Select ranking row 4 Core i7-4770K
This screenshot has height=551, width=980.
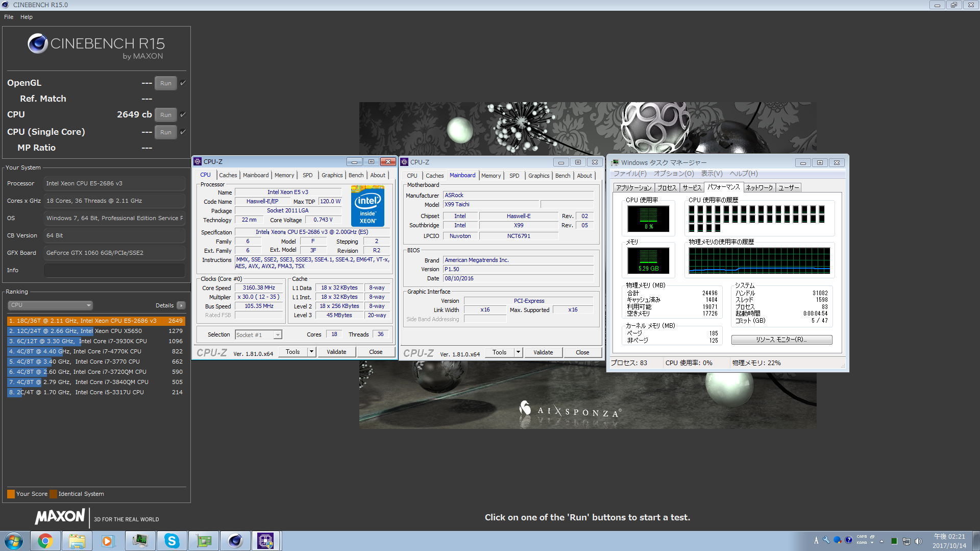click(x=95, y=351)
